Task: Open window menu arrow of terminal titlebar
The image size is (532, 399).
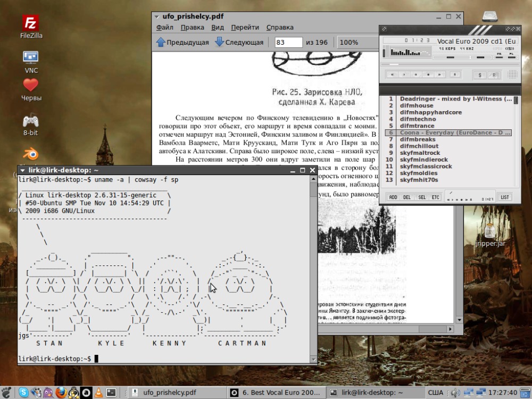Action: (x=22, y=170)
